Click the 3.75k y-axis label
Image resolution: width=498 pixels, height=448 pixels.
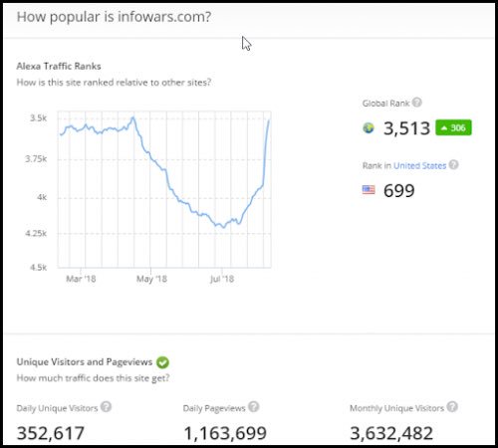click(36, 159)
